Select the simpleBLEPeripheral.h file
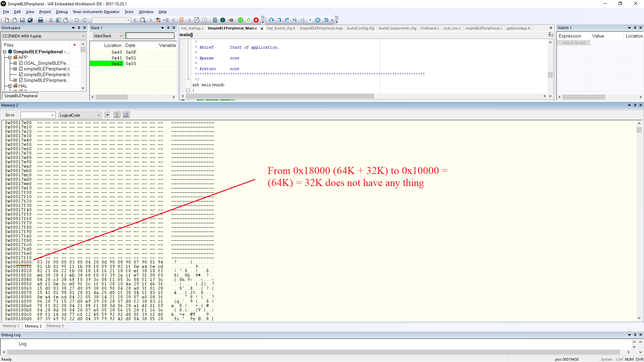Screen dimensions: 644x362 coord(47,75)
